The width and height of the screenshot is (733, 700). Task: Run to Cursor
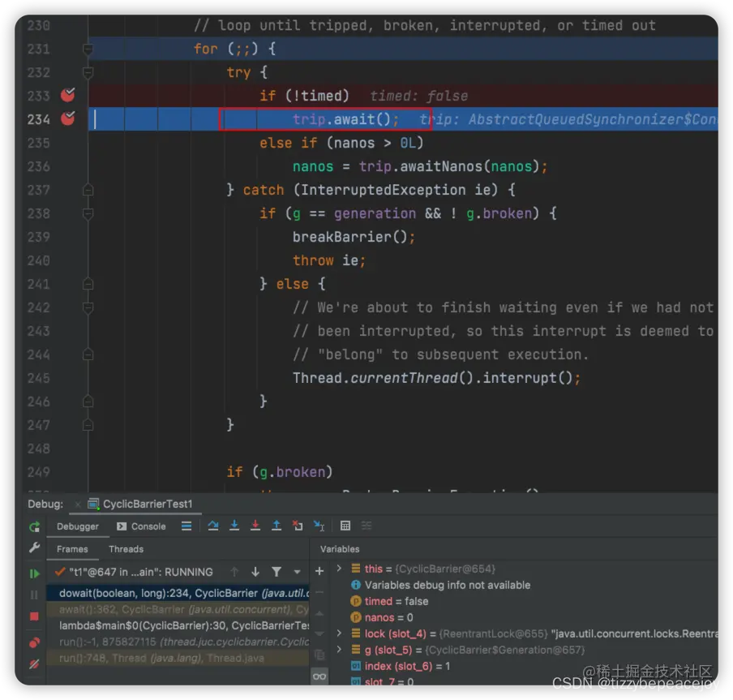pos(319,526)
